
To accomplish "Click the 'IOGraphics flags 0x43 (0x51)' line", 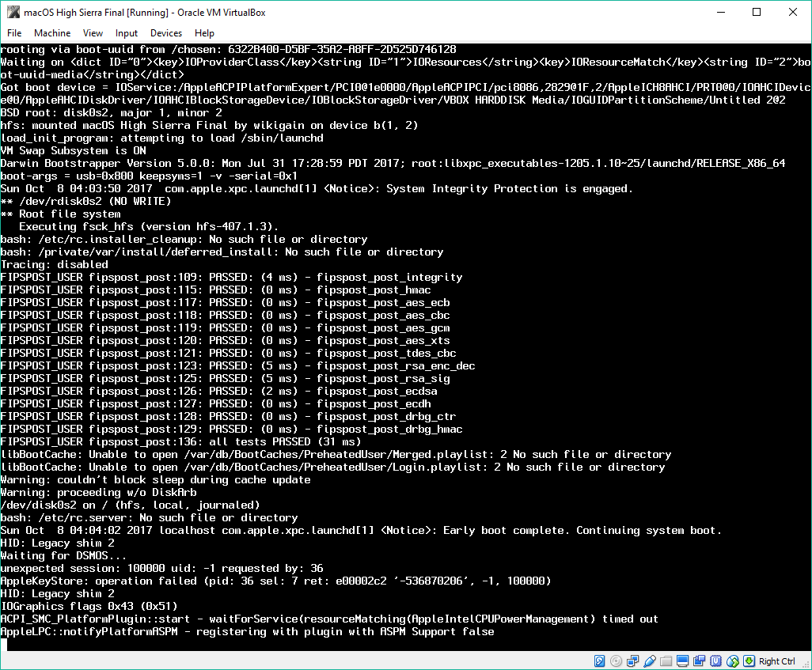I will [x=89, y=606].
